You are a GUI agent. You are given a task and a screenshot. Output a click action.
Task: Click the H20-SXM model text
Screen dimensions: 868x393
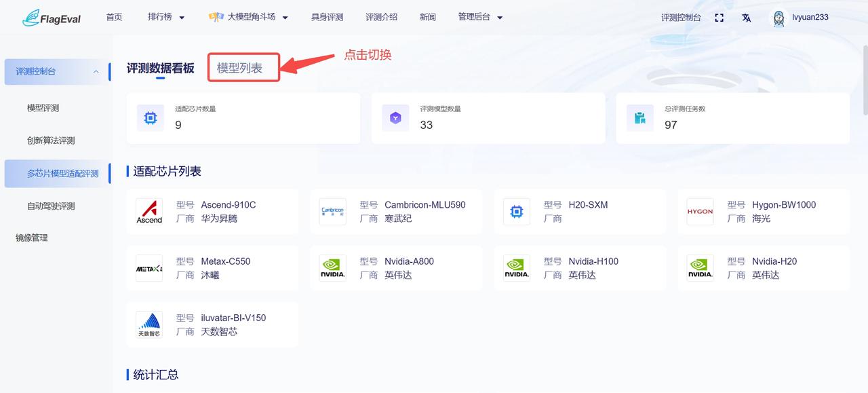click(588, 205)
